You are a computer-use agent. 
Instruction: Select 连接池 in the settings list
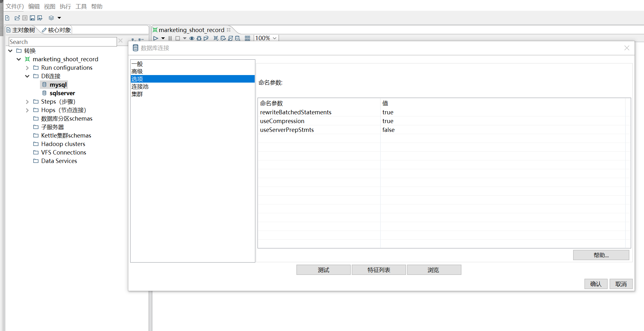[140, 86]
